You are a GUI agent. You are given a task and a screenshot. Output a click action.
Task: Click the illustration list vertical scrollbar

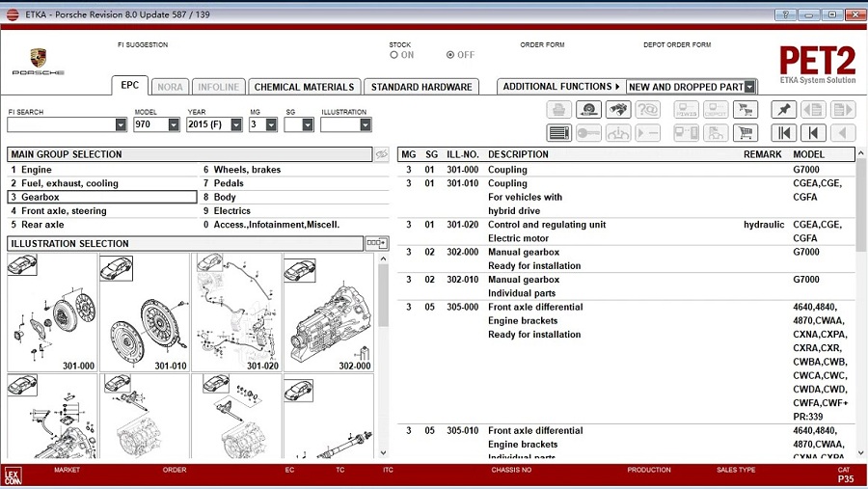click(x=383, y=354)
